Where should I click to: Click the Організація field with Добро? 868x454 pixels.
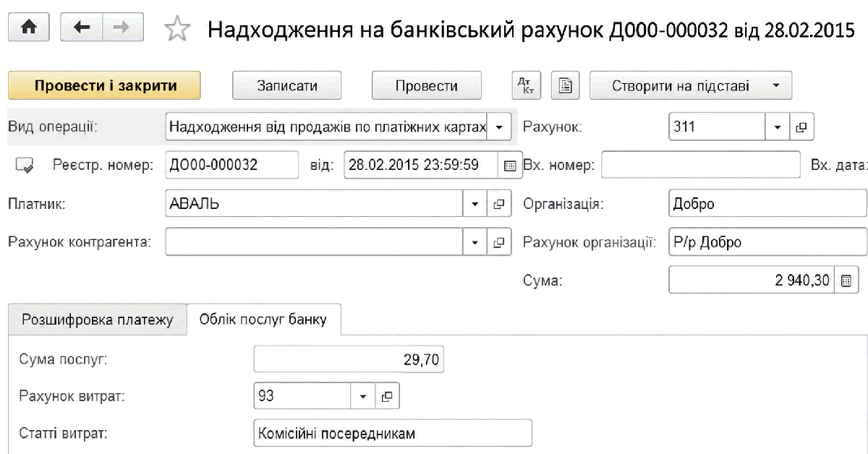coord(768,204)
